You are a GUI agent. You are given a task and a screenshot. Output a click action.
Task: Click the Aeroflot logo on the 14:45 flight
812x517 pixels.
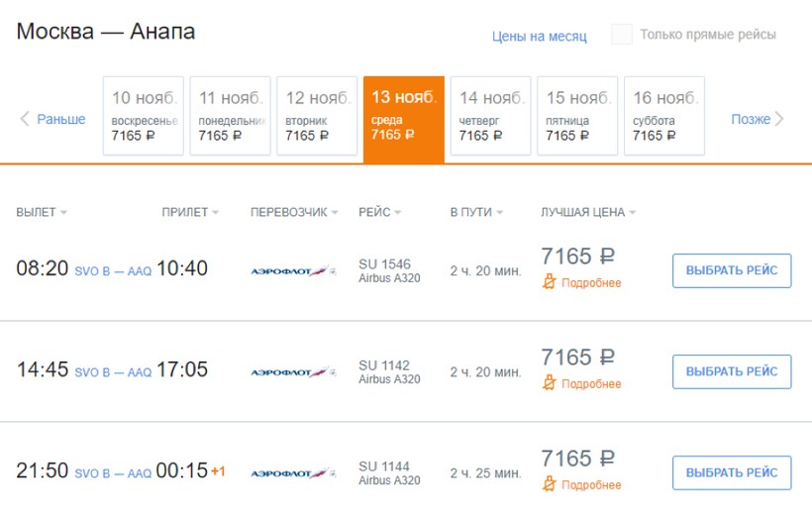pyautogui.click(x=293, y=372)
